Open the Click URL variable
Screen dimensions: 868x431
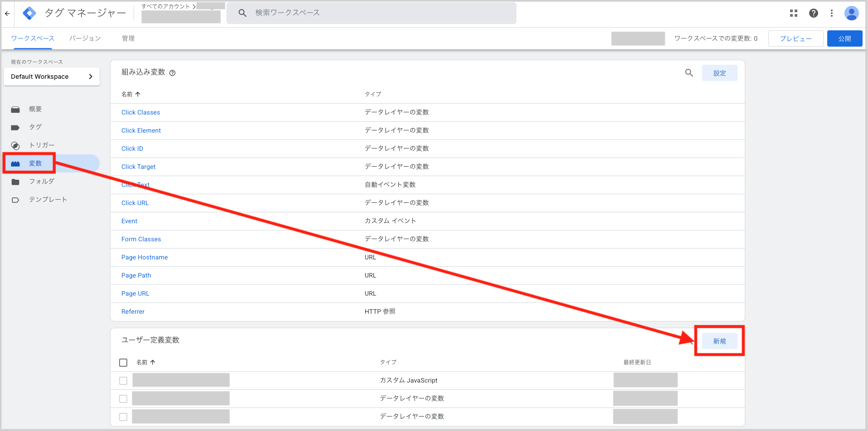(135, 203)
